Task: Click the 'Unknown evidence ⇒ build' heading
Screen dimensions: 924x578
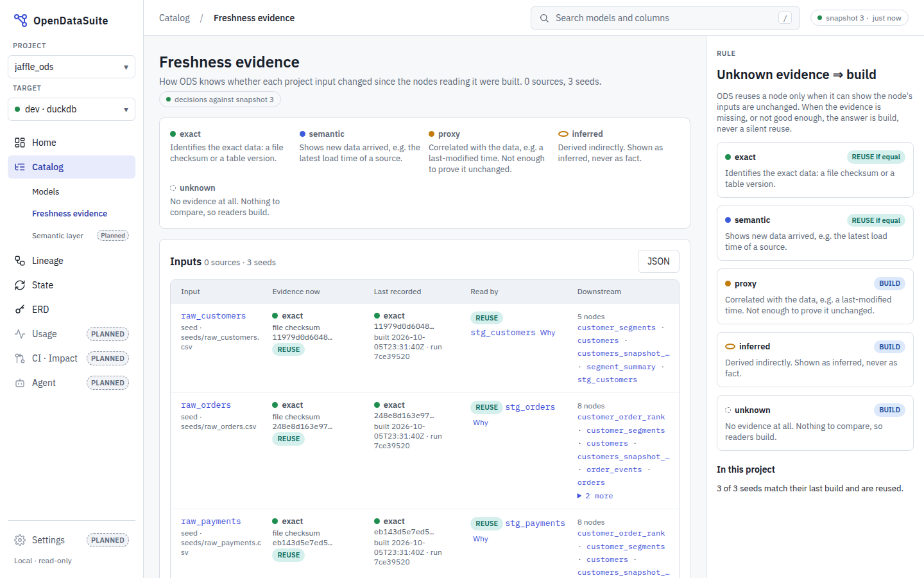Action: [796, 74]
